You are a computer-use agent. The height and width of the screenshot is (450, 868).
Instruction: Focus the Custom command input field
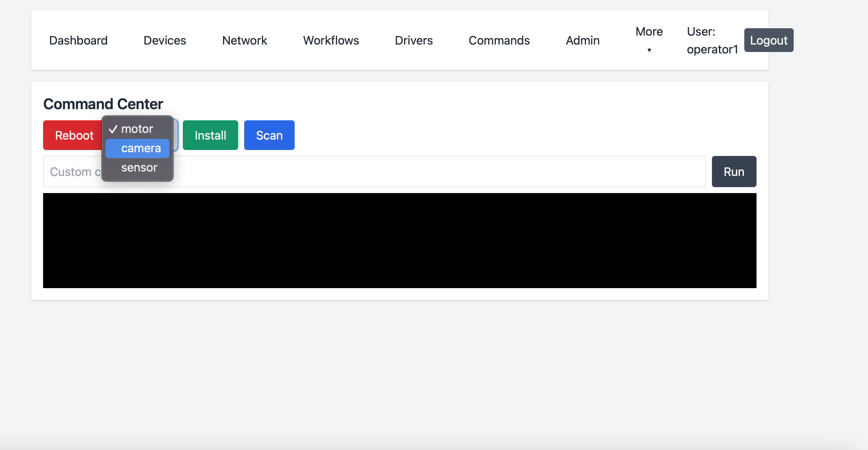click(x=375, y=172)
